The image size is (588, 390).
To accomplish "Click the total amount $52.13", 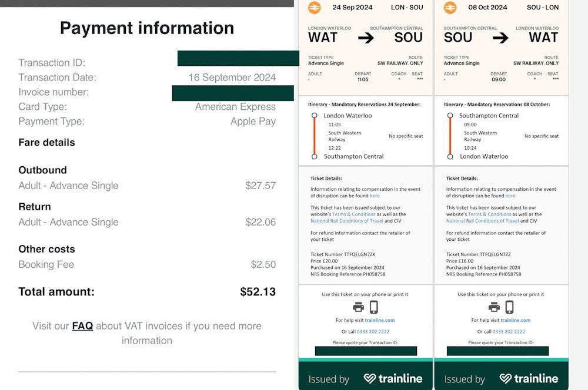I will point(258,292).
